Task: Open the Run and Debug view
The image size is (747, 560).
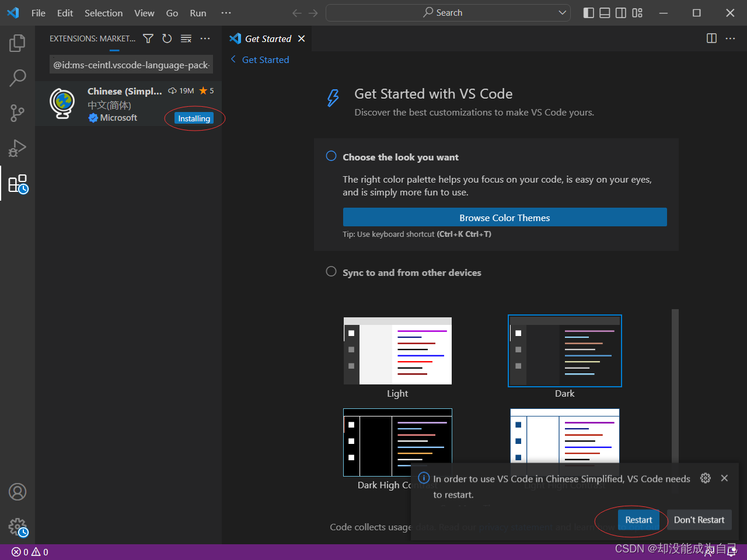Action: 18,148
